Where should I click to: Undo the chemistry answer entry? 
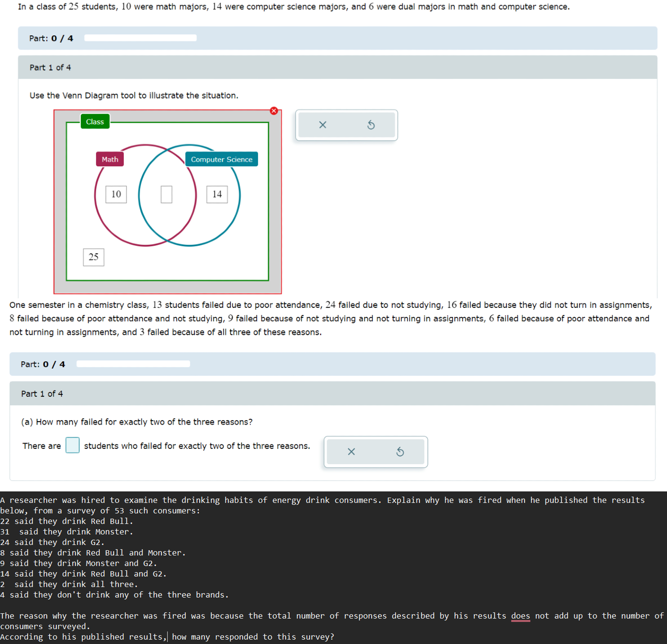[x=400, y=452]
